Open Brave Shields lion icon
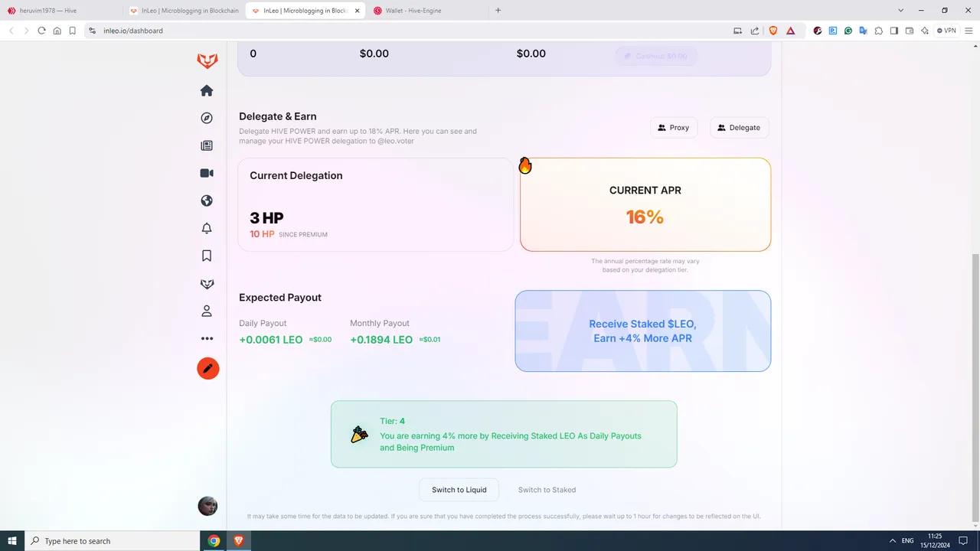 click(x=773, y=31)
